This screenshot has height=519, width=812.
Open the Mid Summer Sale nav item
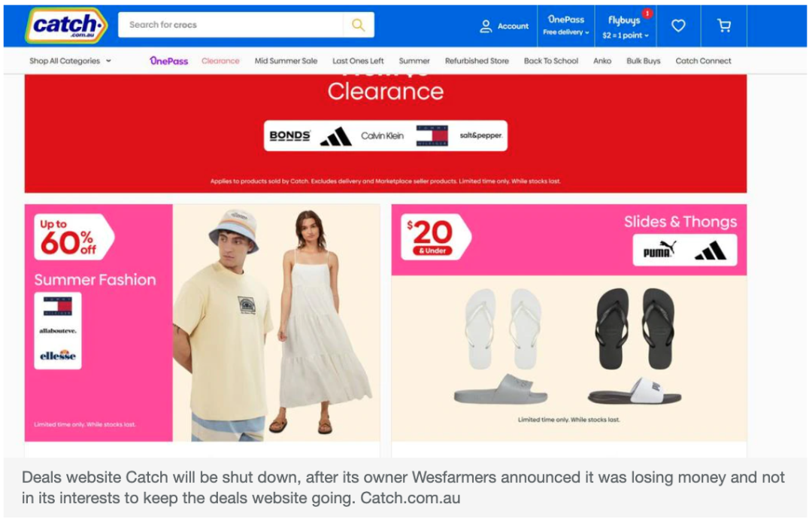pyautogui.click(x=286, y=61)
